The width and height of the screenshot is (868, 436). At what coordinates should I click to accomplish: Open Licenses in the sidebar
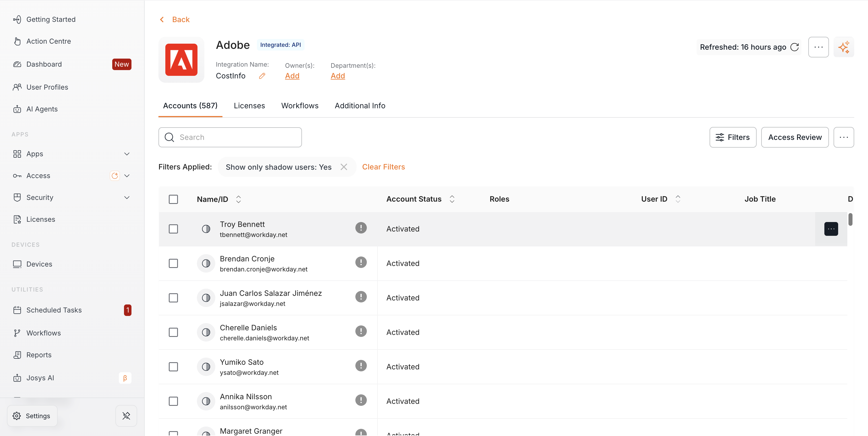click(34, 219)
